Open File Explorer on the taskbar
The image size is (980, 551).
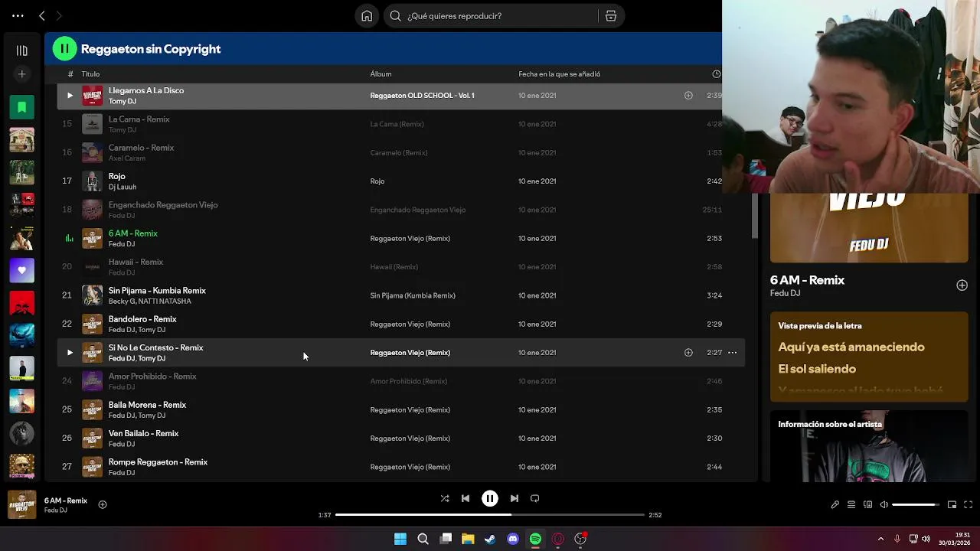(468, 539)
